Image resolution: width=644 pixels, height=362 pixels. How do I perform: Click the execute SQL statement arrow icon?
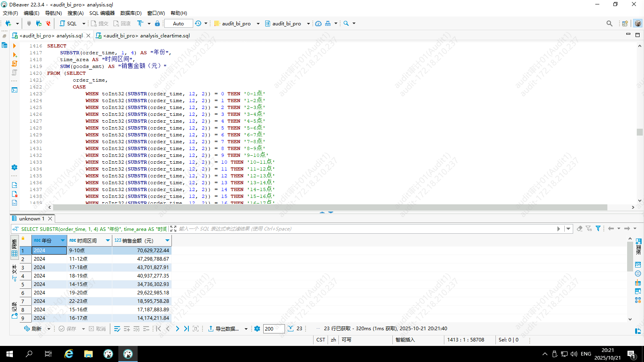pos(14,46)
